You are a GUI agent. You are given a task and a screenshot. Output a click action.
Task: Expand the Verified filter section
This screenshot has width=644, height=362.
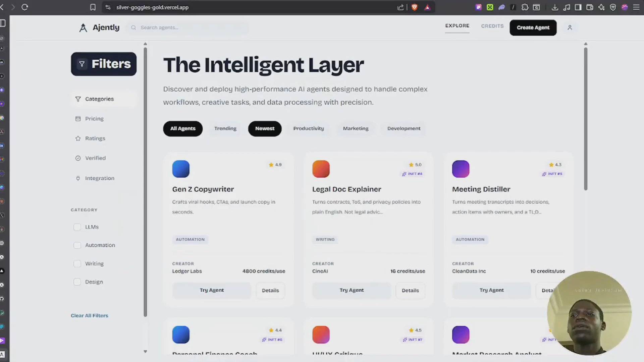[104, 158]
